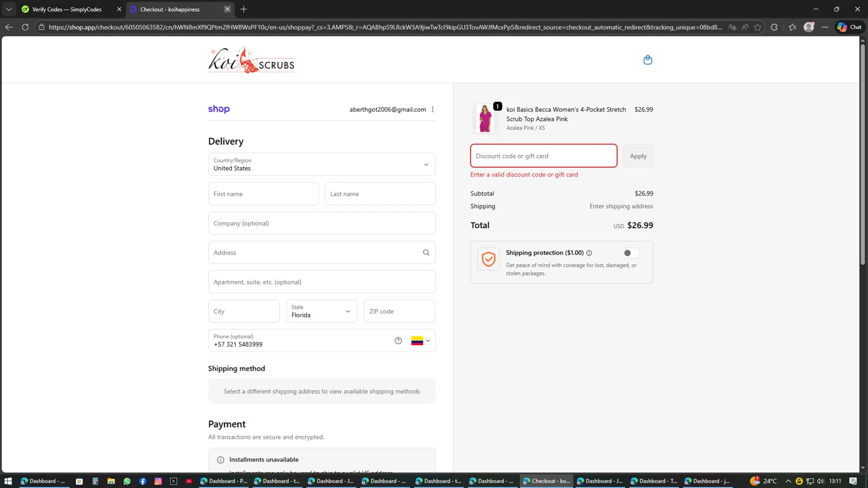Open the Favorites list icon
This screenshot has height=488, width=868.
pos(792,27)
